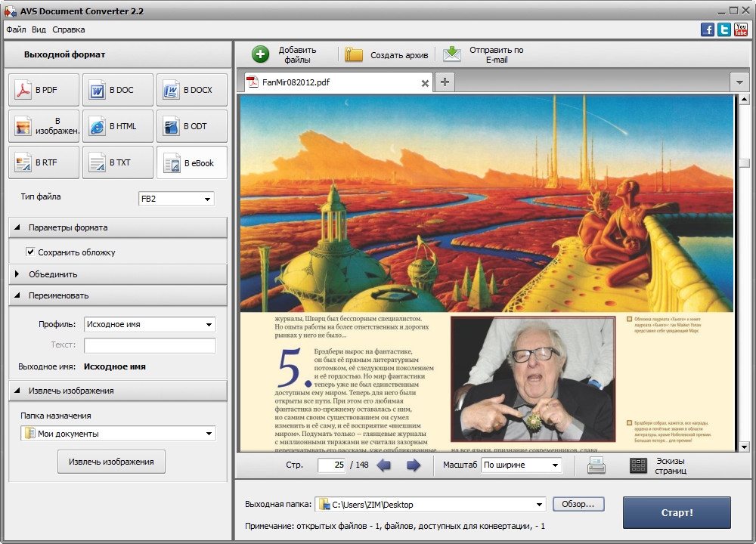756x544 pixels.
Task: Collapse the Extract images section header
Action: tap(118, 391)
